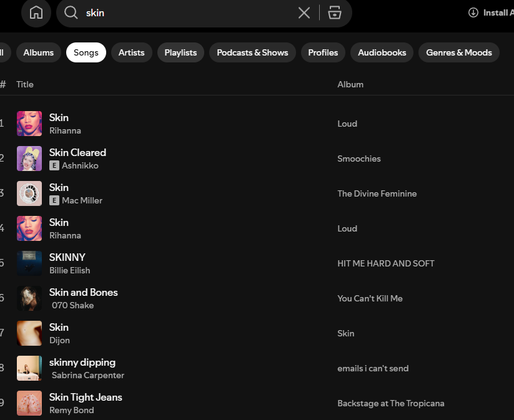Click explicit E badge next to Ashnikko

point(54,165)
